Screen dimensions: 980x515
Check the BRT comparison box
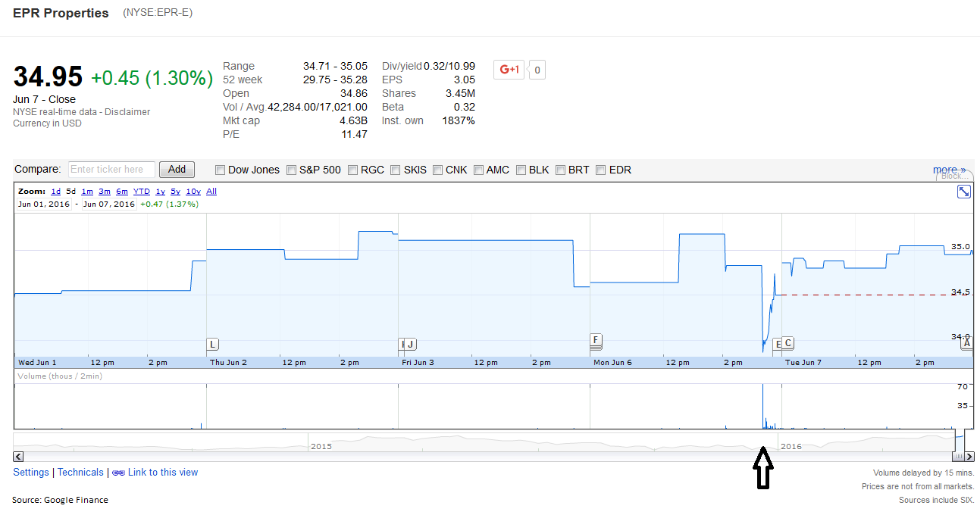click(561, 170)
